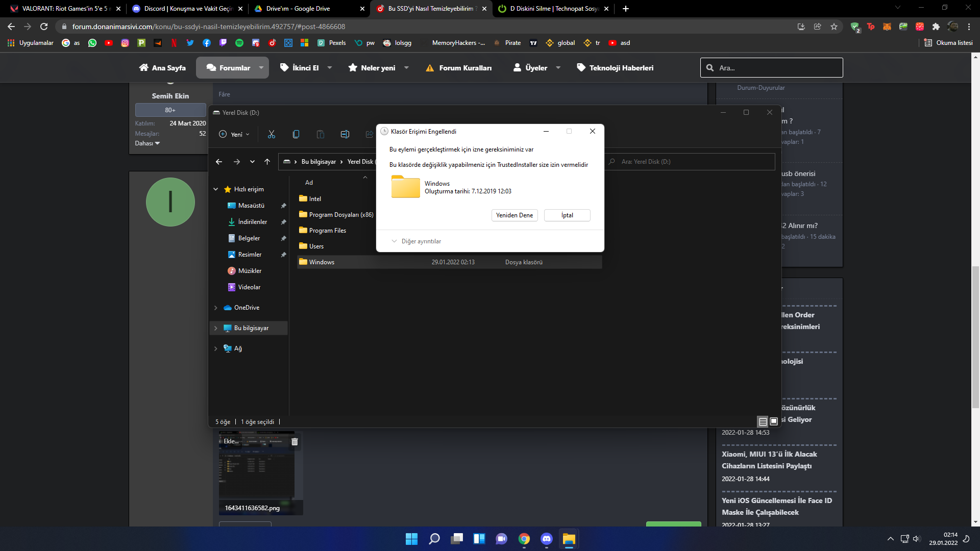Viewport: 980px width, 551px height.
Task: Go forward in File Explorer navigation
Action: click(237, 162)
